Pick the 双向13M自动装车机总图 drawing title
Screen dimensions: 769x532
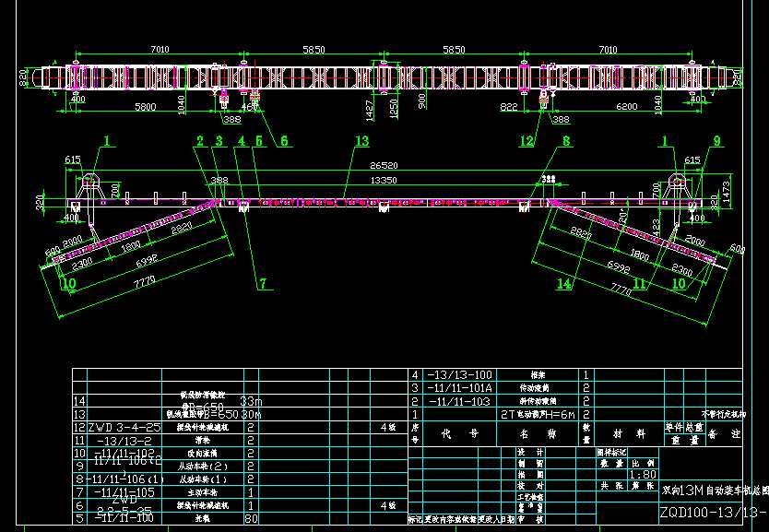point(714,490)
